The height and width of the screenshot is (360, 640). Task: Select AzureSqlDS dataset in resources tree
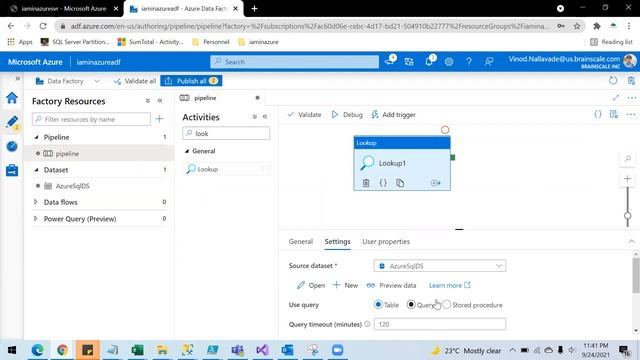coord(72,186)
